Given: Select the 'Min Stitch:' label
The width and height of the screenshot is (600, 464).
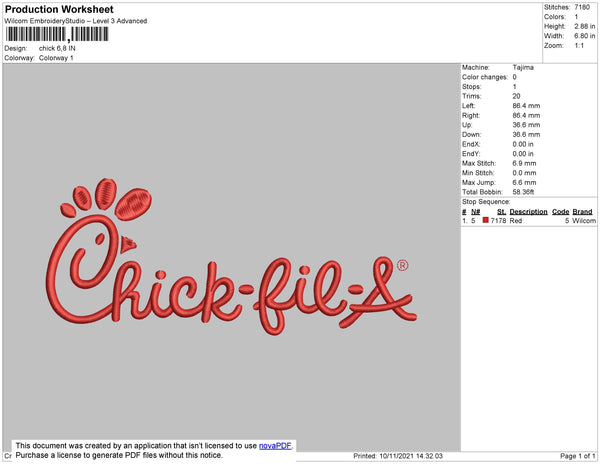Looking at the screenshot, I should [x=478, y=173].
